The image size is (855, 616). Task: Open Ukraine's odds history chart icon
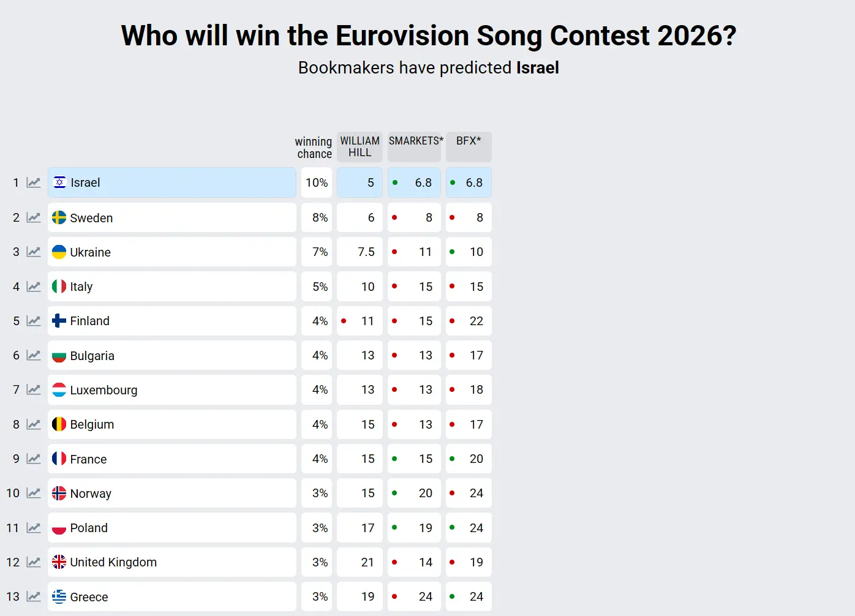pyautogui.click(x=34, y=252)
